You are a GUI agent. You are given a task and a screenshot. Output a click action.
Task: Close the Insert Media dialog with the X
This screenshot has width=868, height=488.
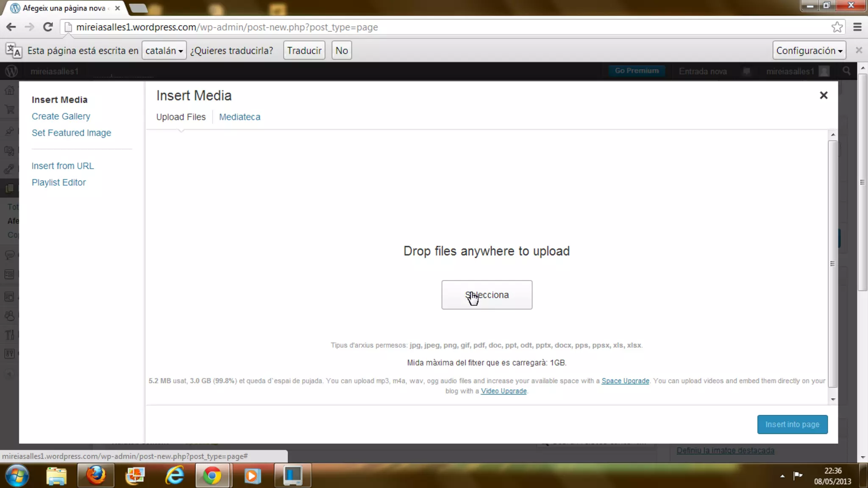pos(823,95)
